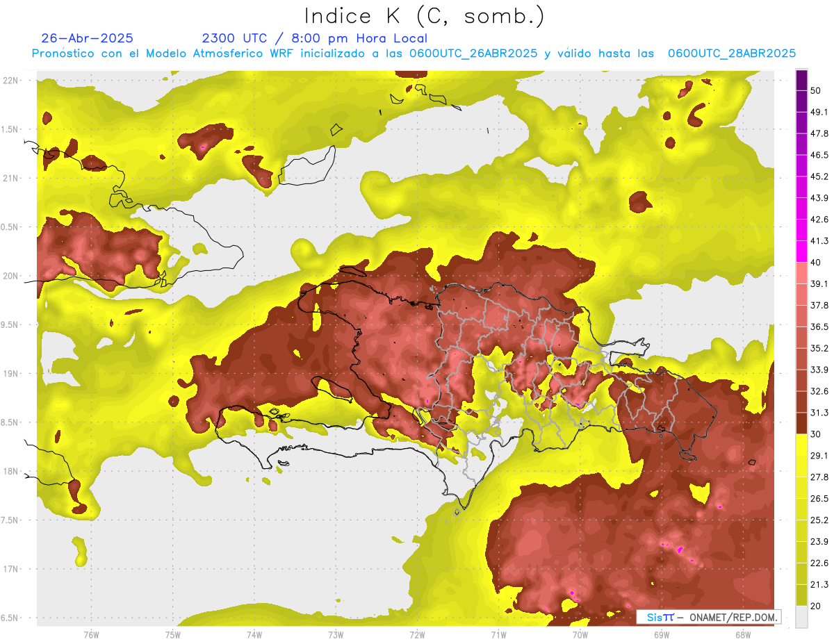Click the colorbar value '21.3'

819,584
